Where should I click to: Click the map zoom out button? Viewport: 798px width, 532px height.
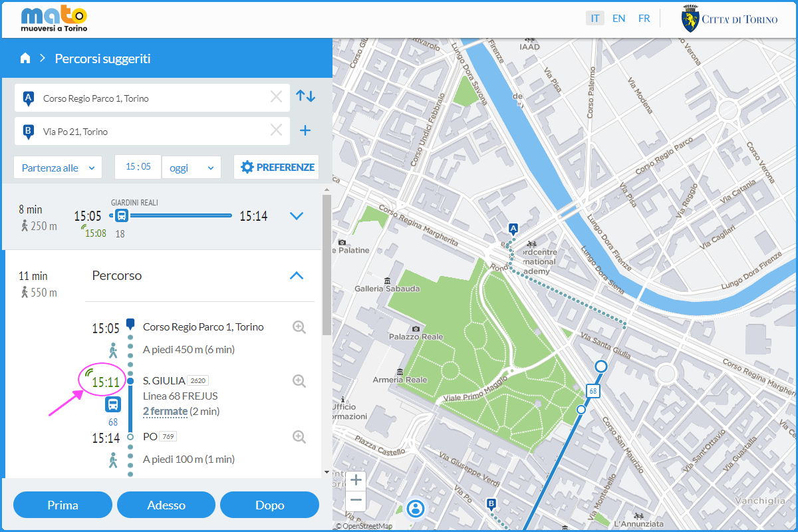[356, 500]
